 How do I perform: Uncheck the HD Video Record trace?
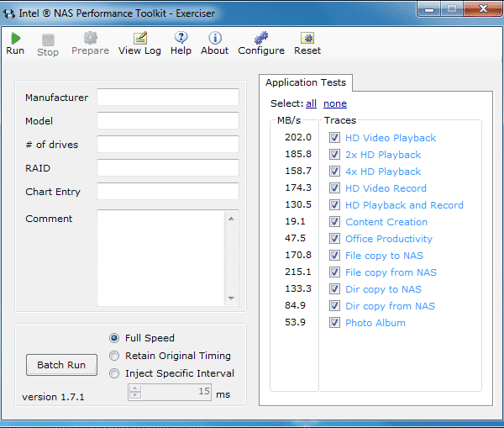(x=334, y=188)
